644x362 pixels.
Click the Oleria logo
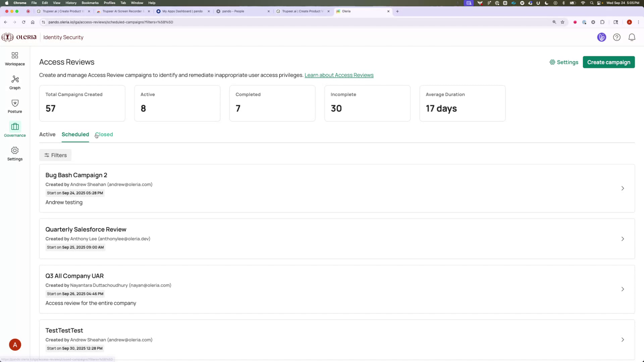(x=19, y=37)
